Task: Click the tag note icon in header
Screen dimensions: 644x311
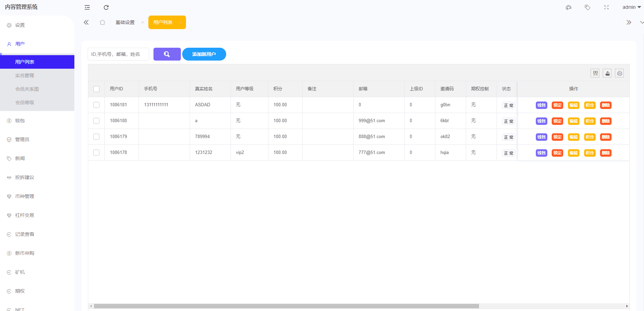Action: [x=588, y=7]
